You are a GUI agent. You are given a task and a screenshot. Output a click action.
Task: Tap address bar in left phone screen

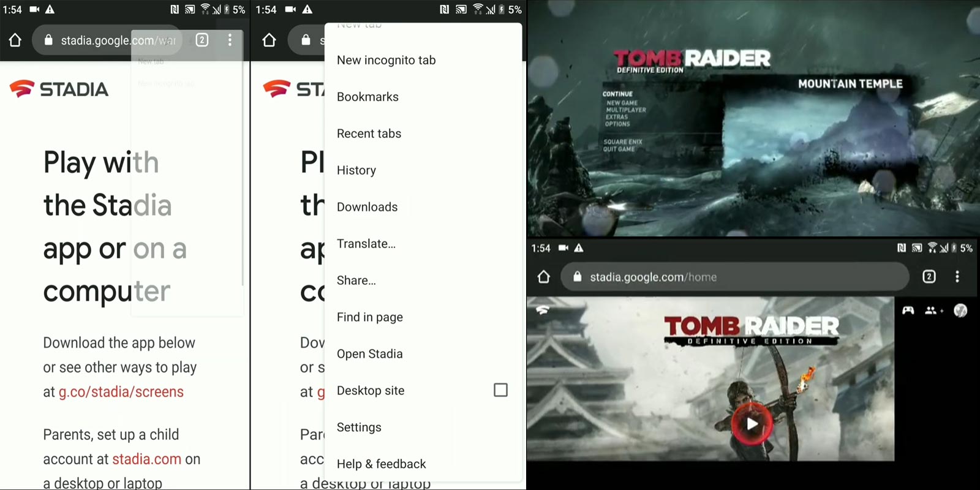point(107,40)
